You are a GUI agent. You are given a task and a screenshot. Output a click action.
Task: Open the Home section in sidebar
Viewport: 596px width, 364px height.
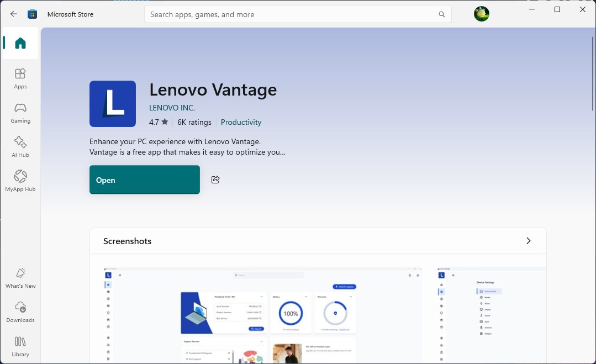point(20,43)
